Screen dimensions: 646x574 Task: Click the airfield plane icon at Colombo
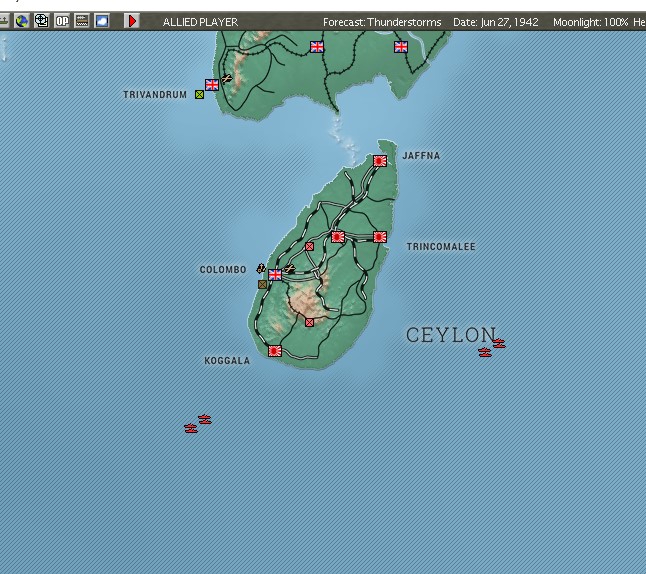coord(290,269)
